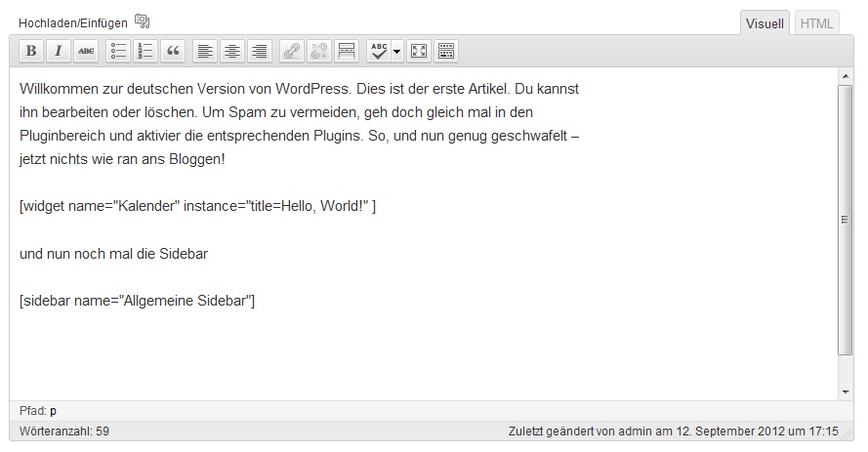Insert More tag
This screenshot has width=868, height=452.
tap(347, 52)
